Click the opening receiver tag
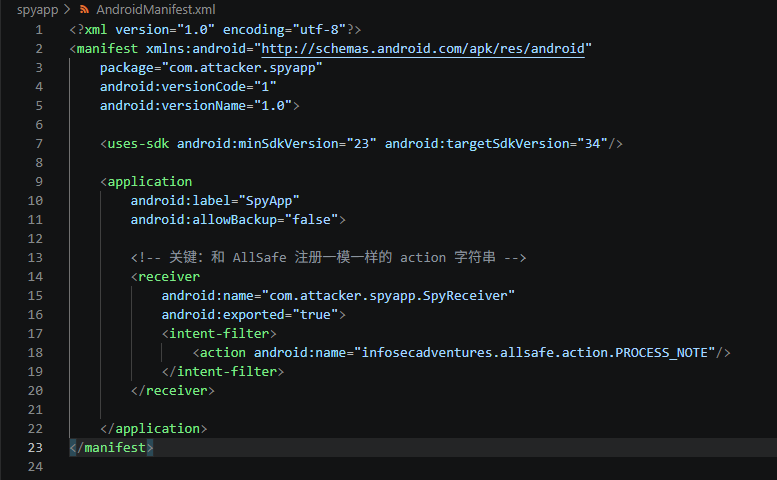Image resolution: width=777 pixels, height=480 pixels. pyautogui.click(x=166, y=277)
